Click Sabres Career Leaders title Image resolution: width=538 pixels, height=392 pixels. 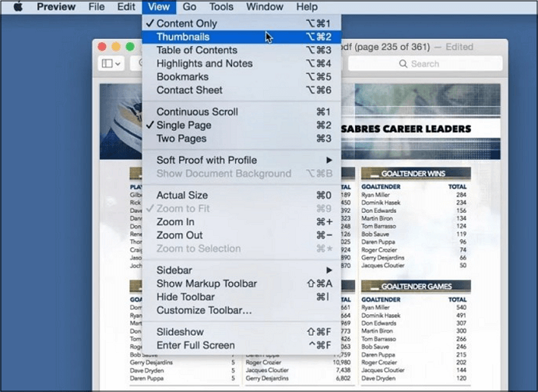[x=406, y=129]
